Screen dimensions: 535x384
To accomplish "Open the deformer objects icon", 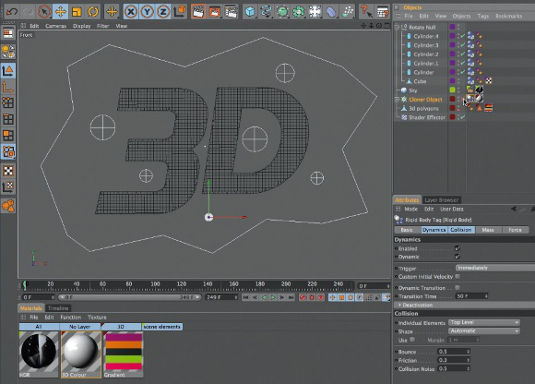I will coord(331,12).
